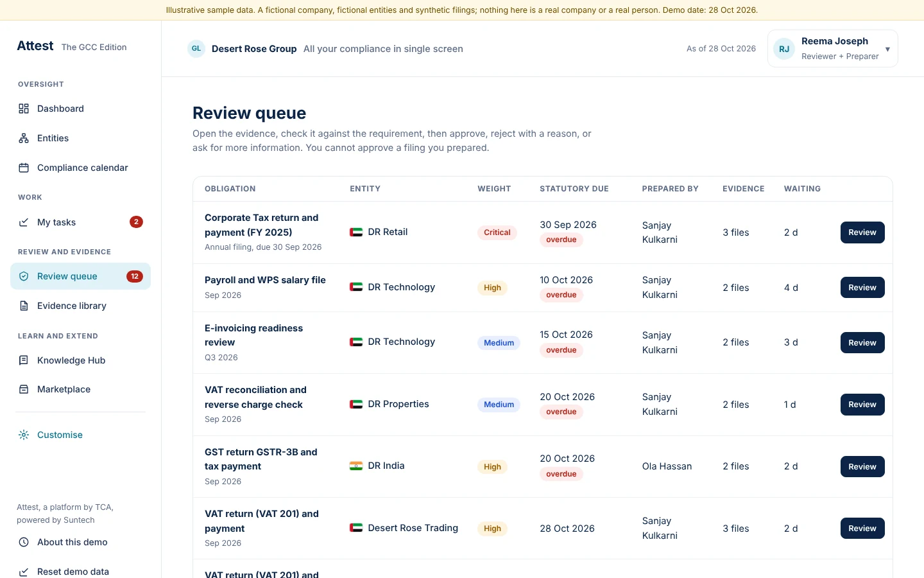Select Reset demo data

click(x=80, y=571)
